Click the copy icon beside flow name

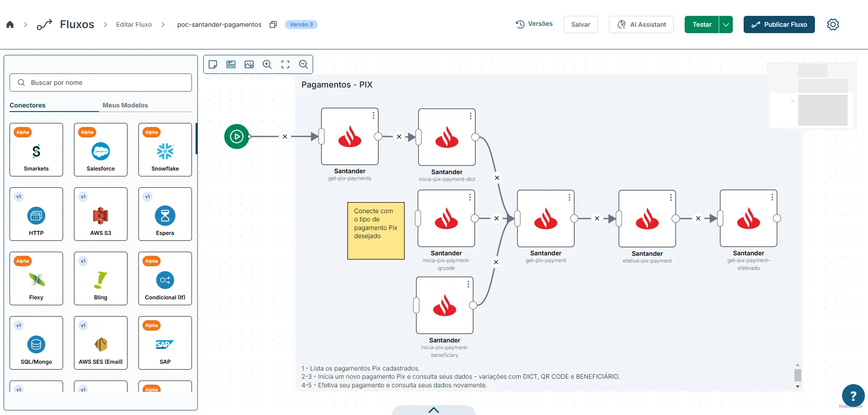[x=273, y=24]
